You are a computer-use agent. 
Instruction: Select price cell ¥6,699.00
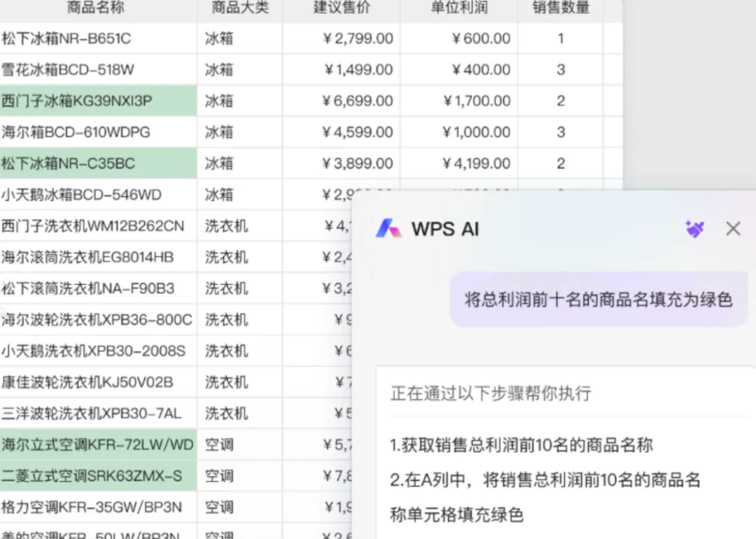pyautogui.click(x=342, y=101)
